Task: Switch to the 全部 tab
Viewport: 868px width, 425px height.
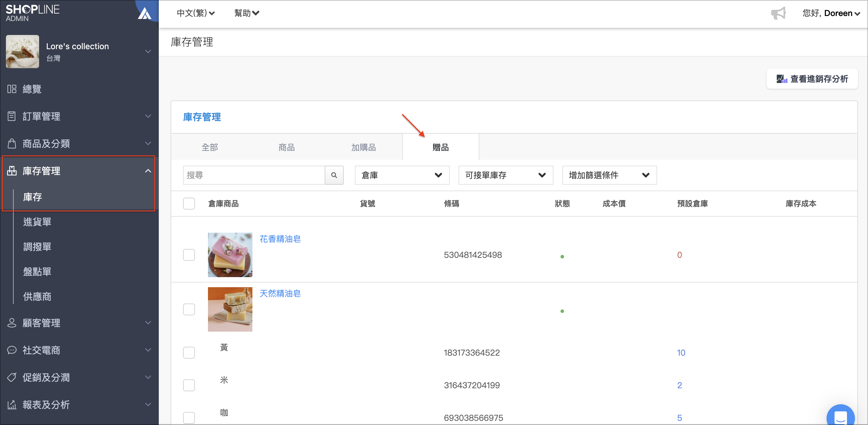Action: [209, 147]
